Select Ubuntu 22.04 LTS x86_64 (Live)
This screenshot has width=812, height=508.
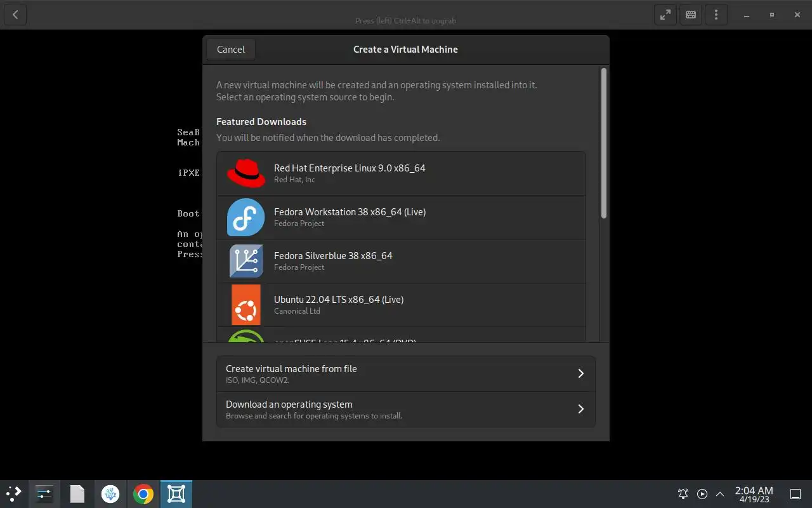tap(401, 305)
